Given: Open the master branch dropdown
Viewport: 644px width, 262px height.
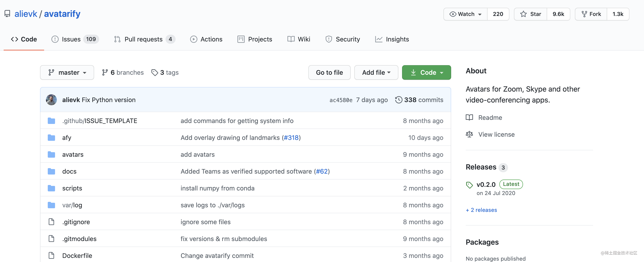Looking at the screenshot, I should 67,72.
